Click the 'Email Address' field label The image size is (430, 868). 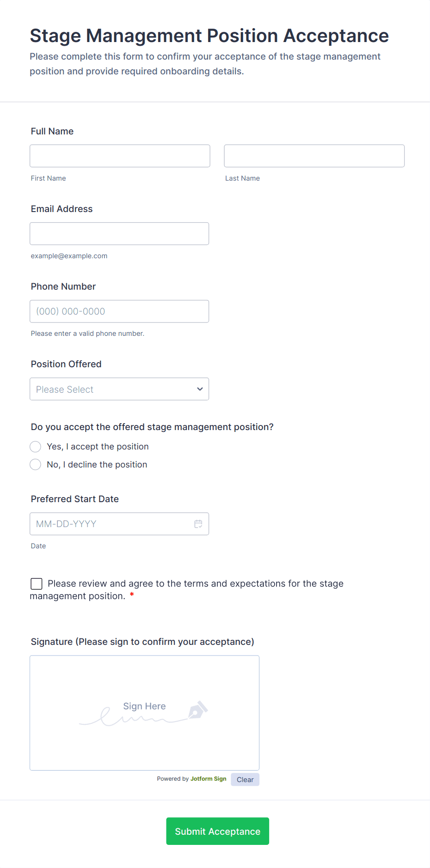(61, 209)
